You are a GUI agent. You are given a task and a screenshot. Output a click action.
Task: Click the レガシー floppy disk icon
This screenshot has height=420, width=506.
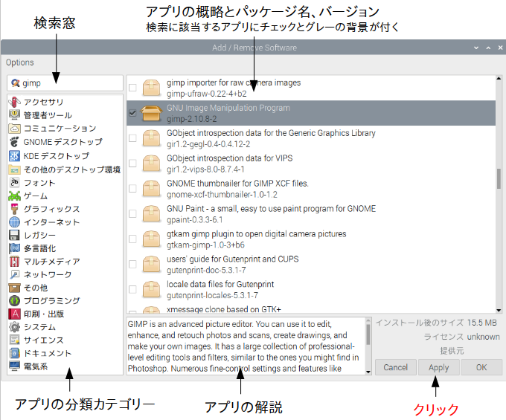point(15,236)
